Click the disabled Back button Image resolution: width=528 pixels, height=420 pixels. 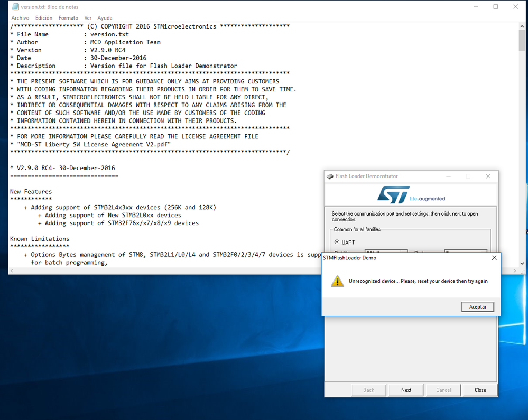click(x=369, y=390)
